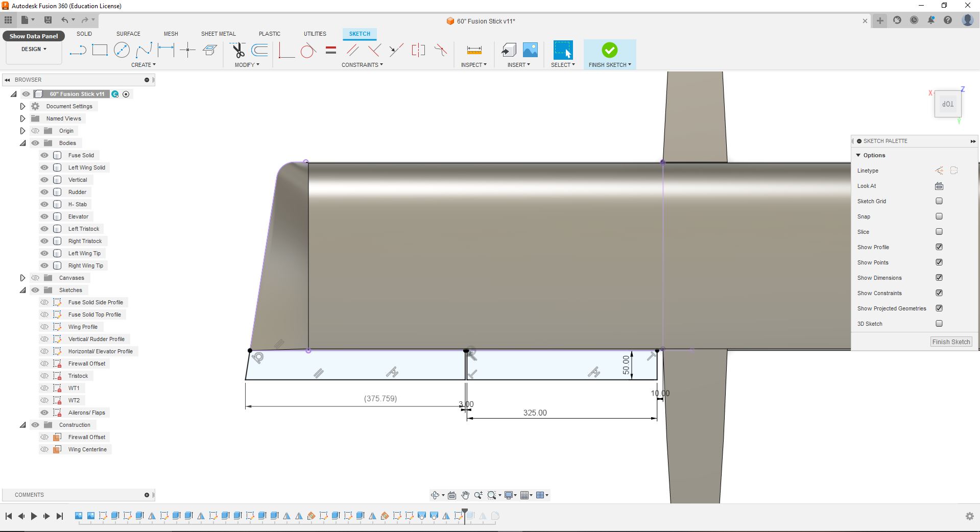Switch to the SHEET METAL tab
980x532 pixels.
218,34
